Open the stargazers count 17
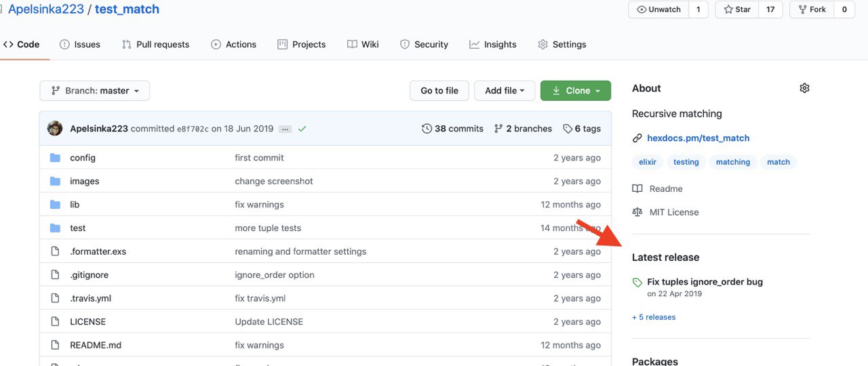868x366 pixels. [770, 9]
